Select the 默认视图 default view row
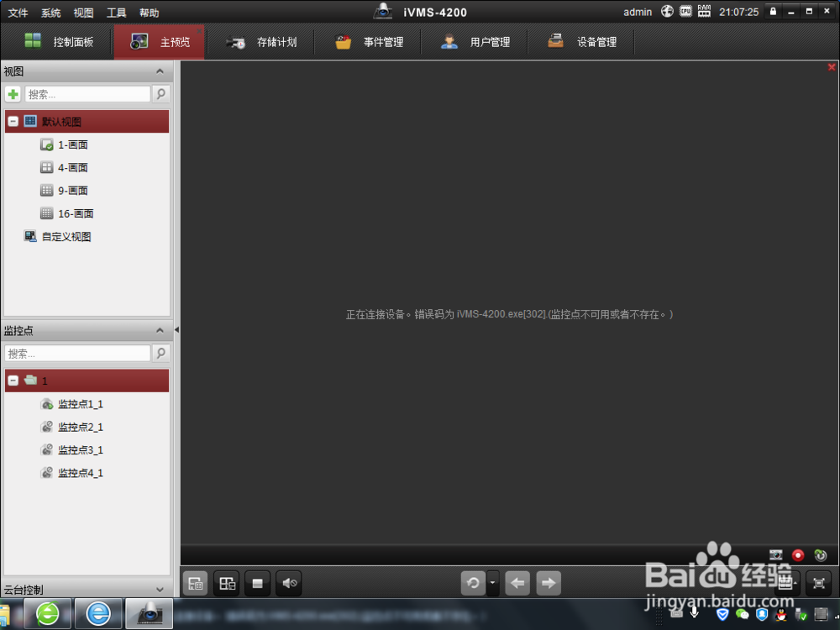 tap(87, 122)
